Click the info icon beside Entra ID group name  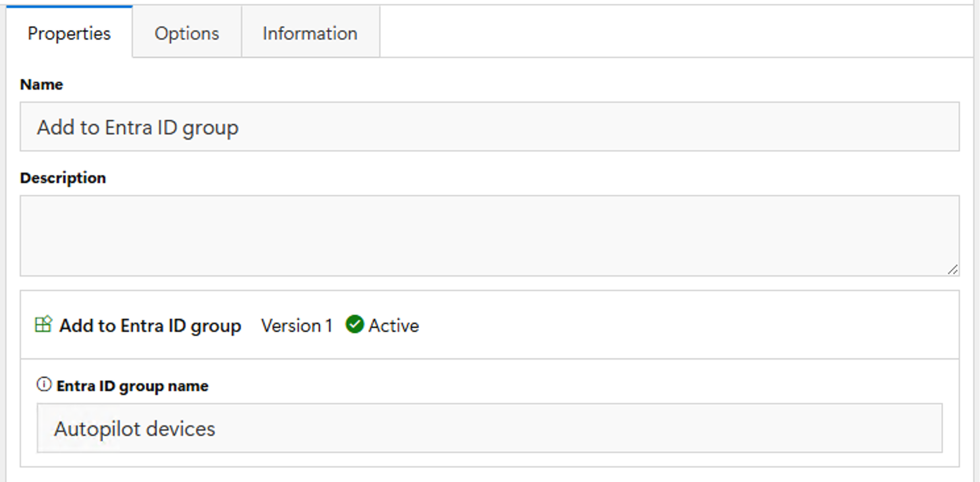coord(44,385)
